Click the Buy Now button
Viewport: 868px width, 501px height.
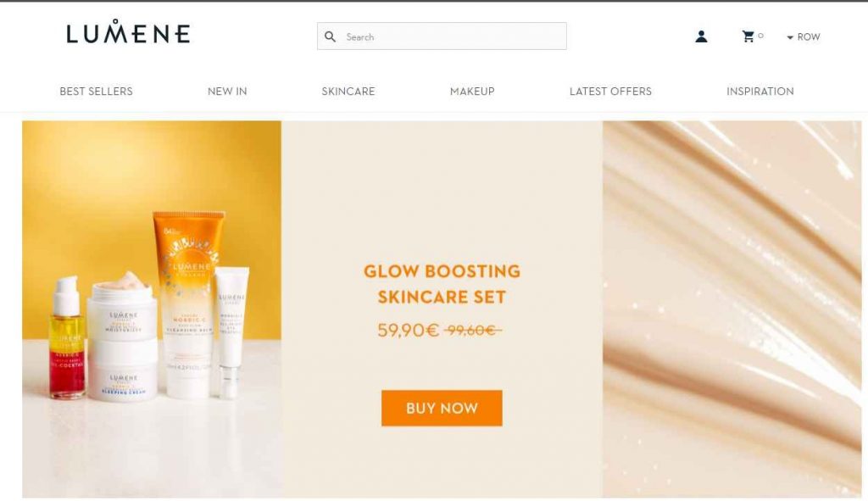click(442, 408)
